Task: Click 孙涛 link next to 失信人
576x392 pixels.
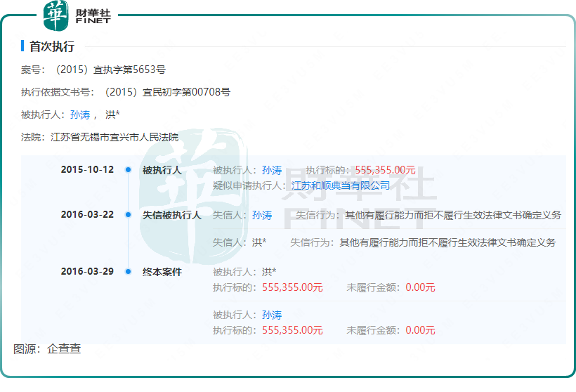Action: tap(262, 215)
